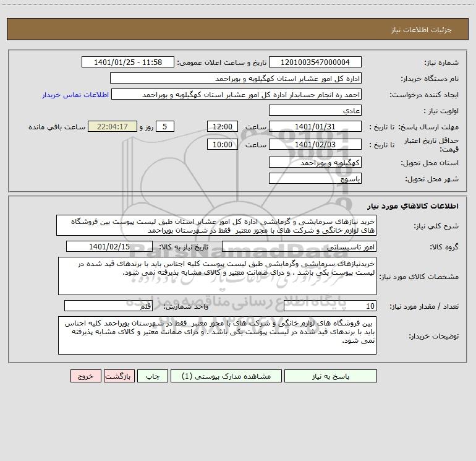Click the شماره نیاز label
Image resolution: width=476 pixels, height=461 pixels.
(441, 62)
